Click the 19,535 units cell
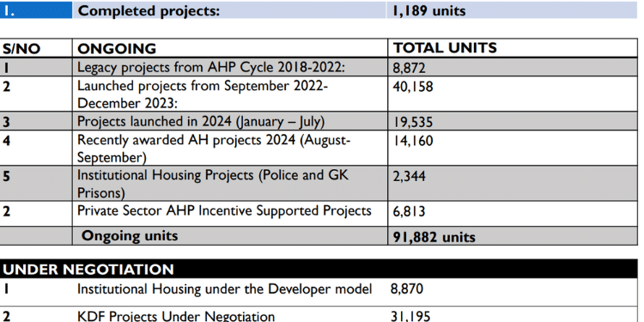 click(x=413, y=122)
